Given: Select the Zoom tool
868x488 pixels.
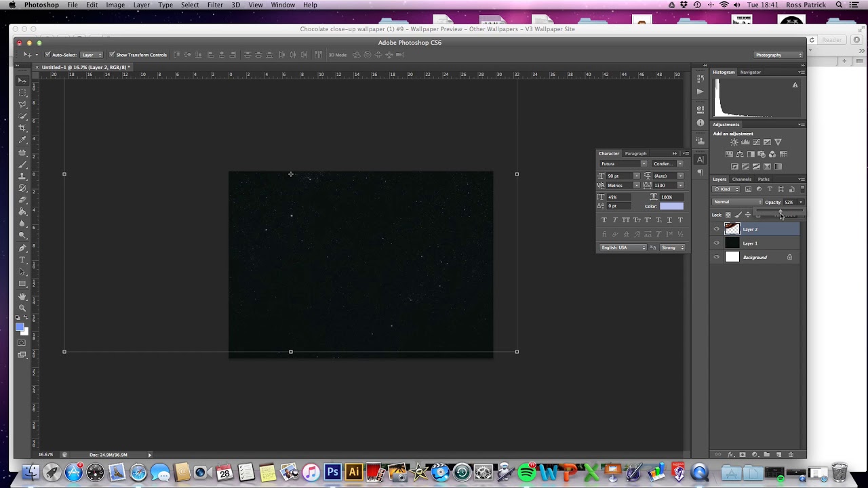Looking at the screenshot, I should 22,308.
